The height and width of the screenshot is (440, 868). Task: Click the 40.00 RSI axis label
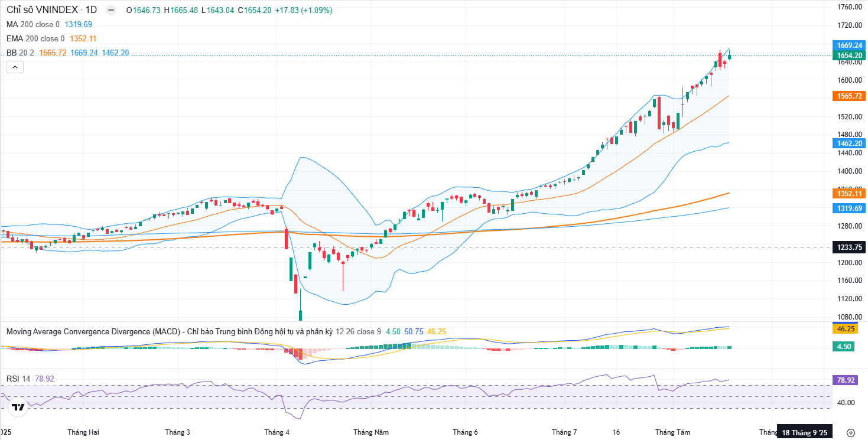(846, 403)
